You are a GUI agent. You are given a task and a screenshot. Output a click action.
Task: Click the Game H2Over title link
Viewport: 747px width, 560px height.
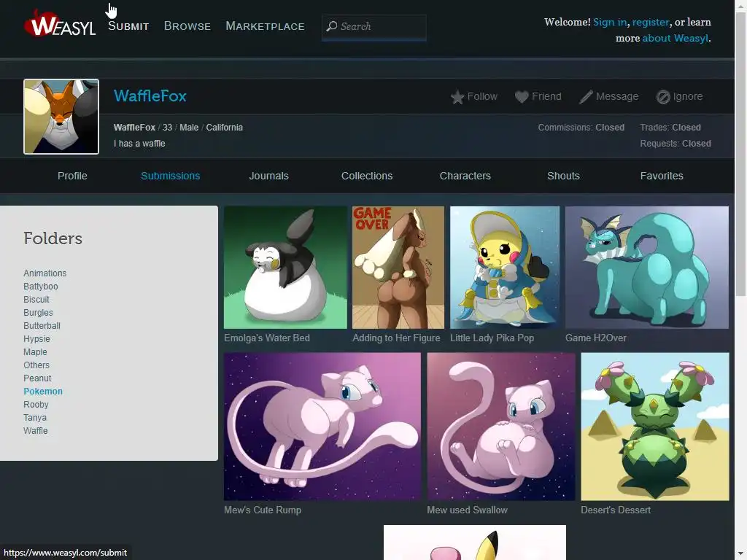tap(596, 338)
